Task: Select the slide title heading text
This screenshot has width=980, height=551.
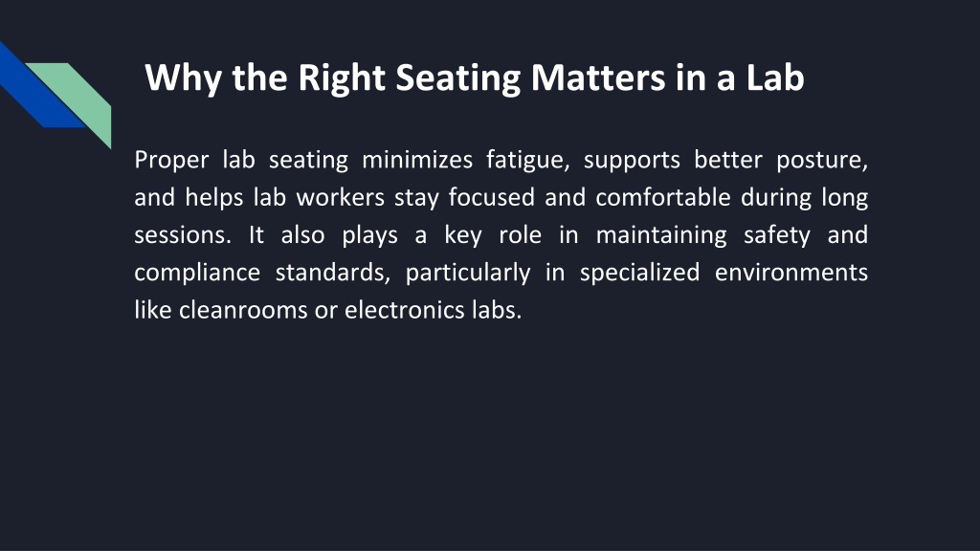Action: [475, 78]
